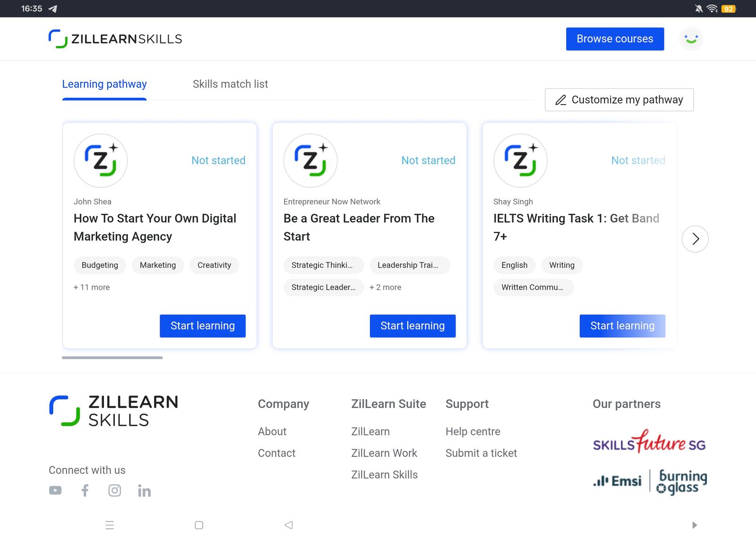
Task: Tap the Android home square icon
Action: pos(199,525)
